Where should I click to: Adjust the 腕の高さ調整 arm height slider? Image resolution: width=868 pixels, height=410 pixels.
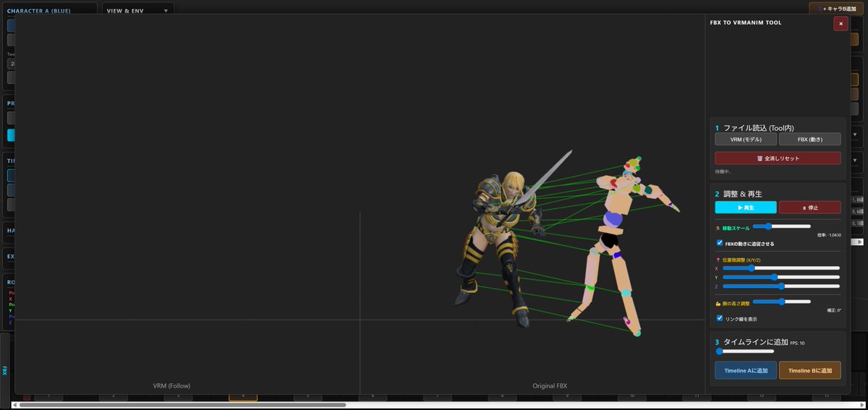click(x=782, y=302)
